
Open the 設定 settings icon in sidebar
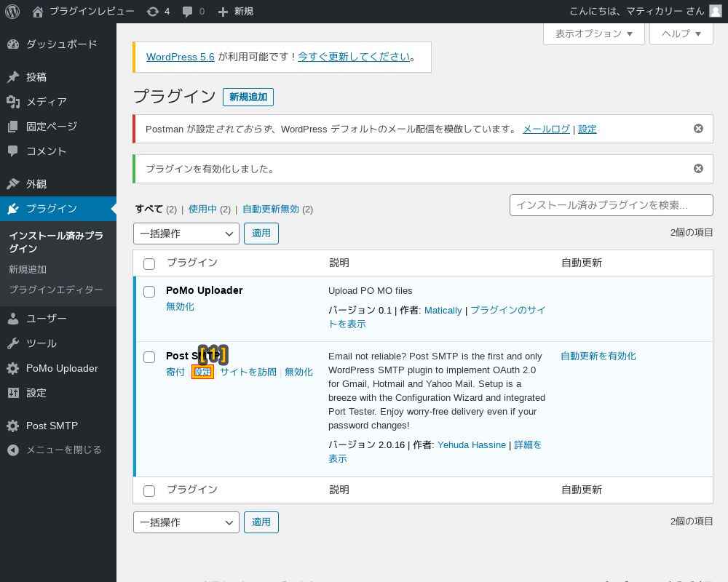(13, 393)
